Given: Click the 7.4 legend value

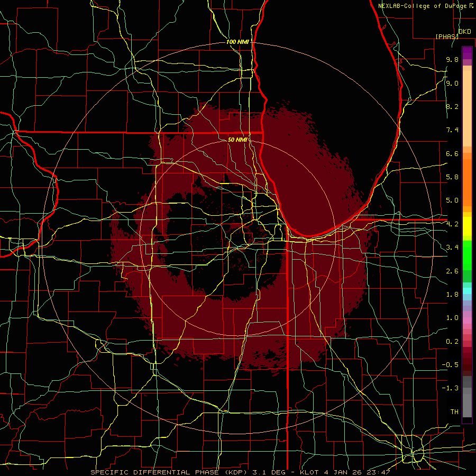Looking at the screenshot, I should pos(452,130).
